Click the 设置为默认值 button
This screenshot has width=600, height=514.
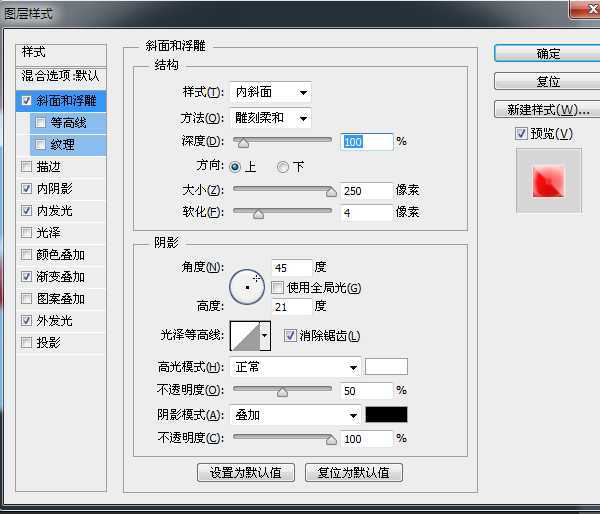[246, 472]
